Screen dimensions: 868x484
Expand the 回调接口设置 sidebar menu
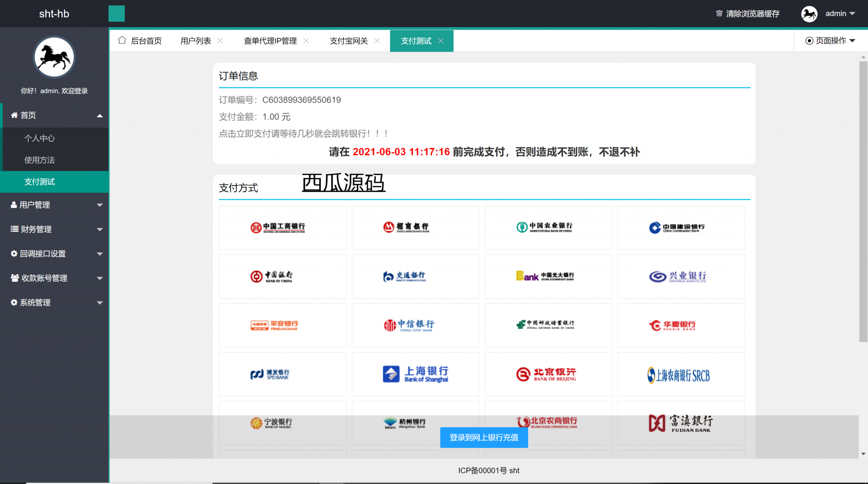(55, 254)
